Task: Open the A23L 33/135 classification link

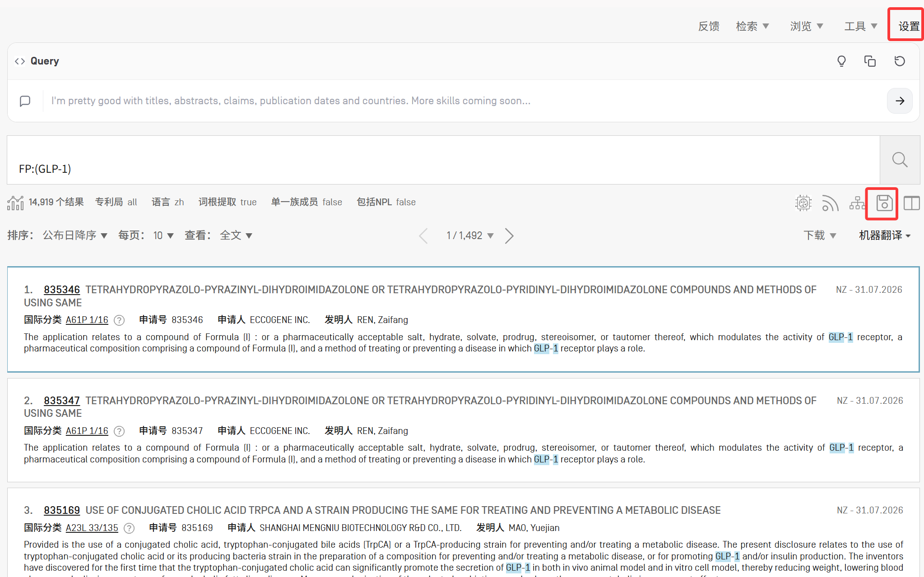Action: 92,528
